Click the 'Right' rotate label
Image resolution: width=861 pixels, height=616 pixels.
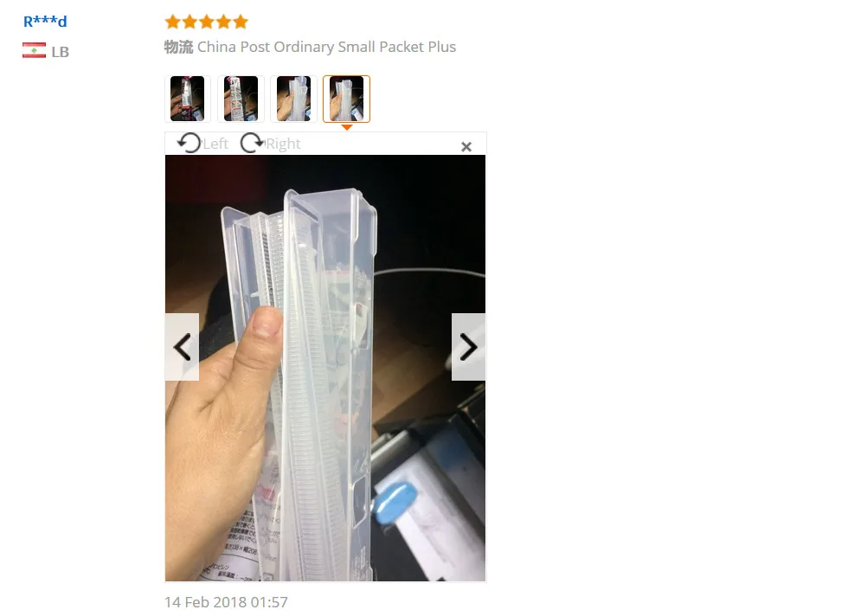[x=283, y=144]
